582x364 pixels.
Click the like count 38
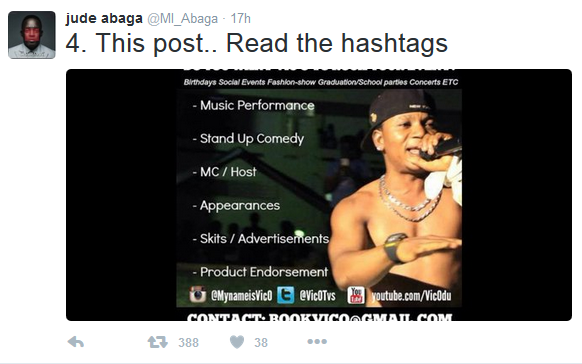pyautogui.click(x=261, y=342)
